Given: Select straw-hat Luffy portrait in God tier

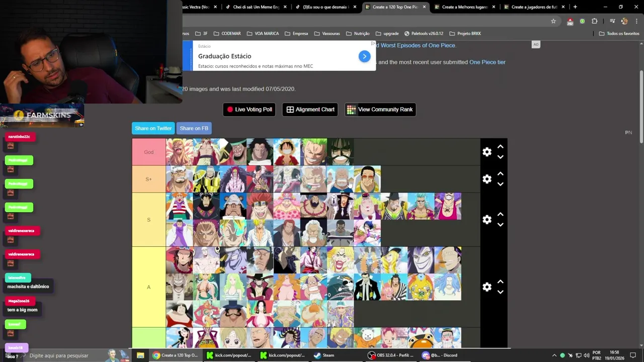Looking at the screenshot, I should pos(287,152).
